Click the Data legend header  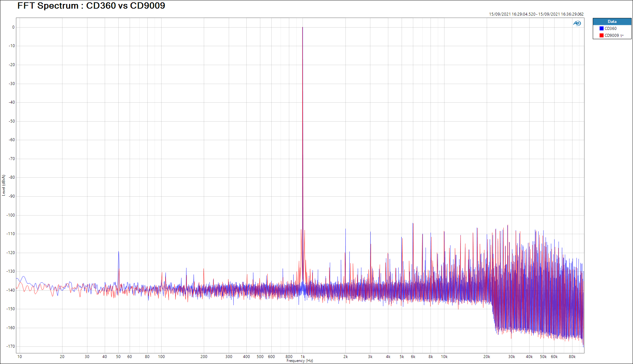click(x=612, y=22)
